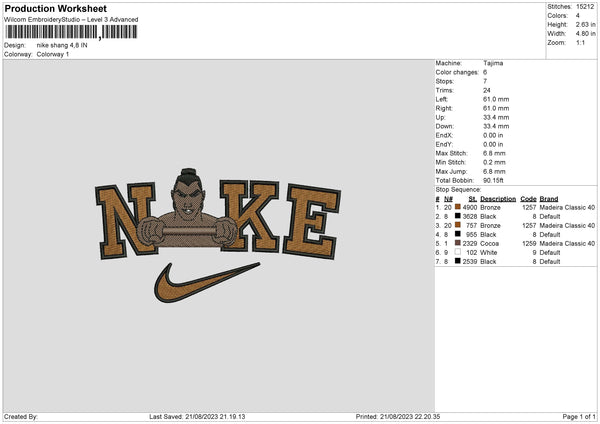Click the embroidered letter E in design
The width and height of the screenshot is (600, 424).
pyautogui.click(x=312, y=222)
